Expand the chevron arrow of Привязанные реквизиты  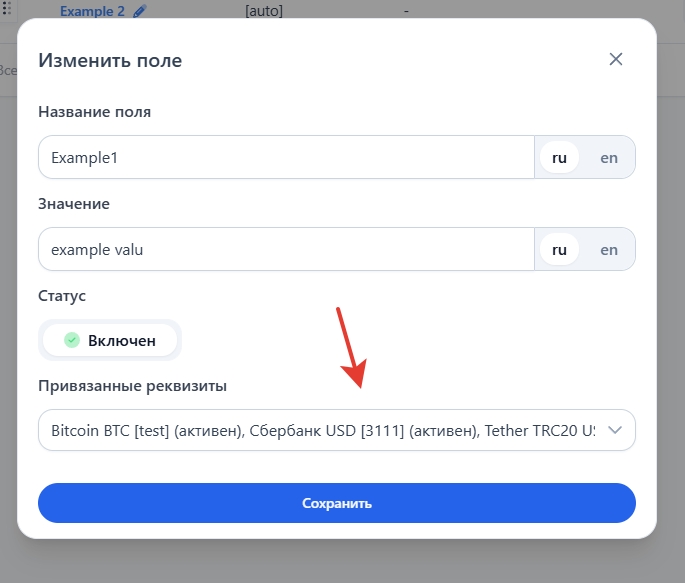615,430
